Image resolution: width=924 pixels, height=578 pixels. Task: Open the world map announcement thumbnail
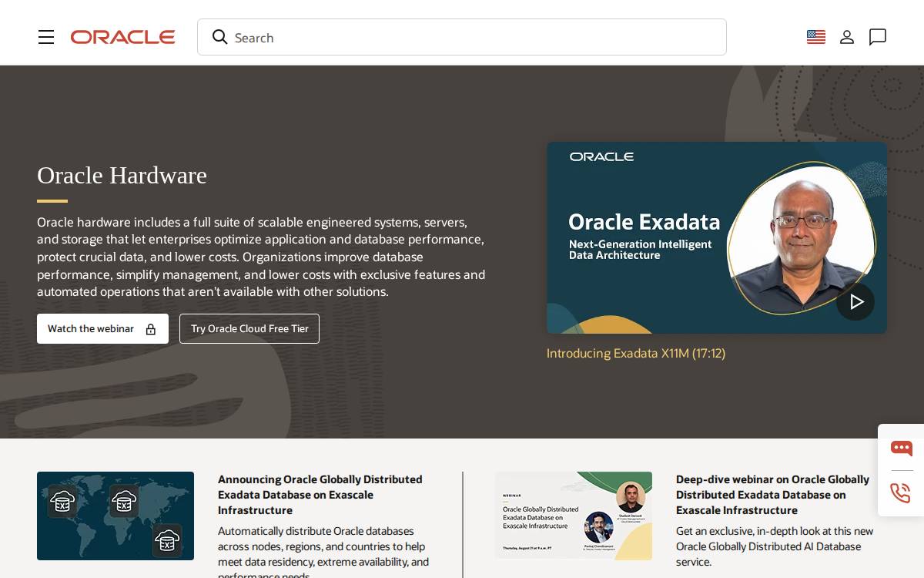click(115, 516)
